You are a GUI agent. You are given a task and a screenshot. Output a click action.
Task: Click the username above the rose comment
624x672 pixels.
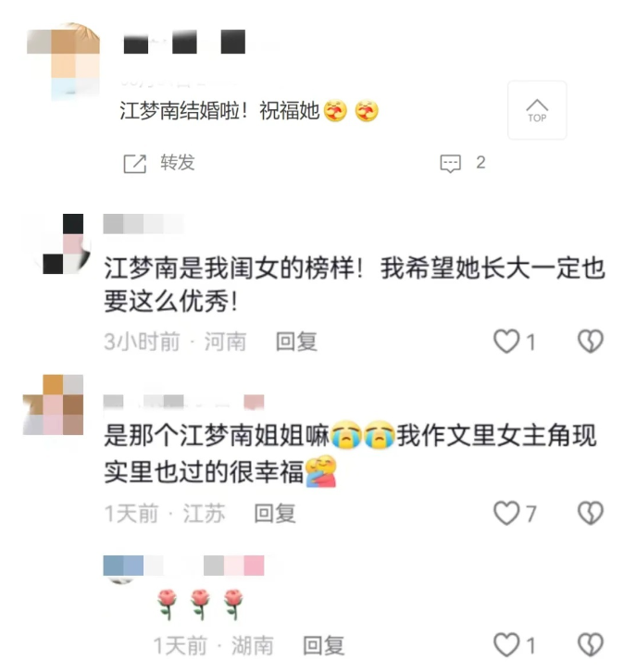click(x=183, y=566)
